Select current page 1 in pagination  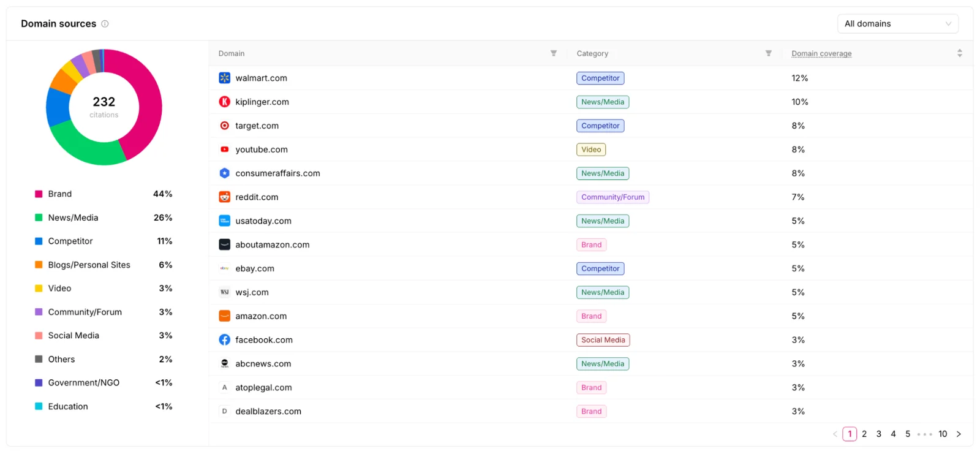(x=850, y=434)
